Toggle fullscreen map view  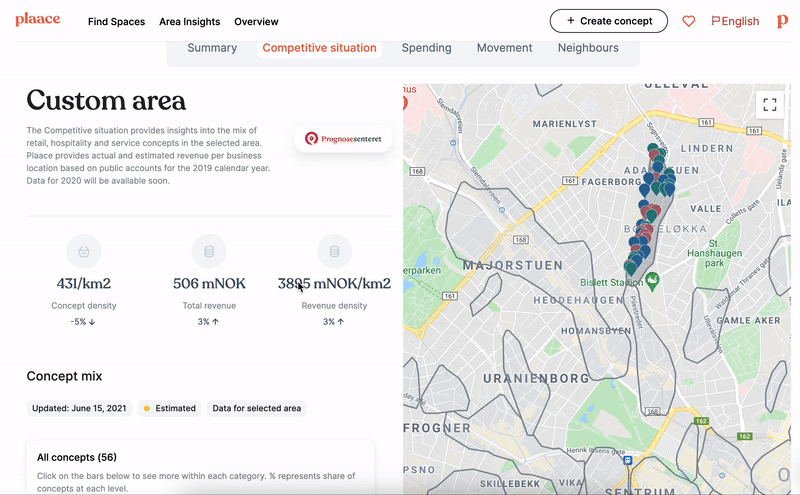(x=769, y=104)
